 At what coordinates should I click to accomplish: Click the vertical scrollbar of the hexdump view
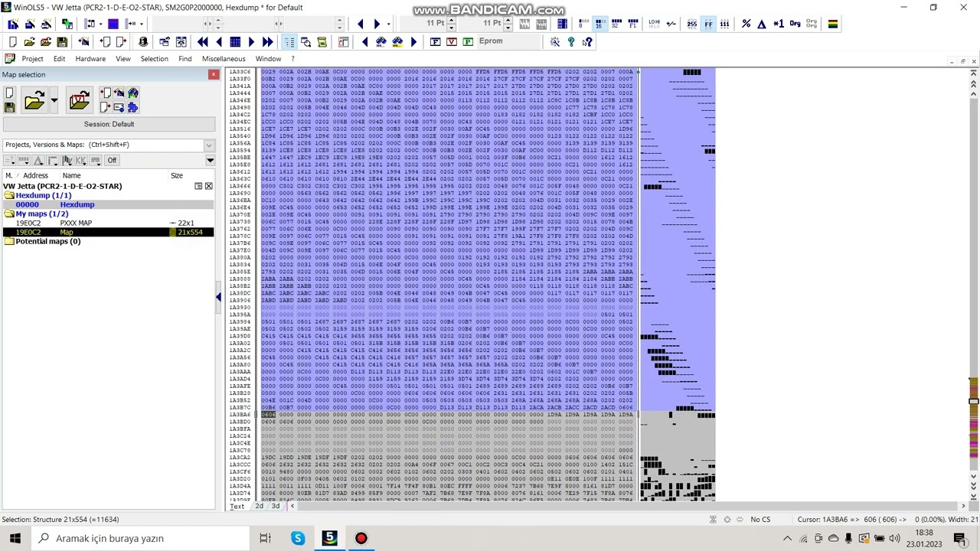(973, 287)
